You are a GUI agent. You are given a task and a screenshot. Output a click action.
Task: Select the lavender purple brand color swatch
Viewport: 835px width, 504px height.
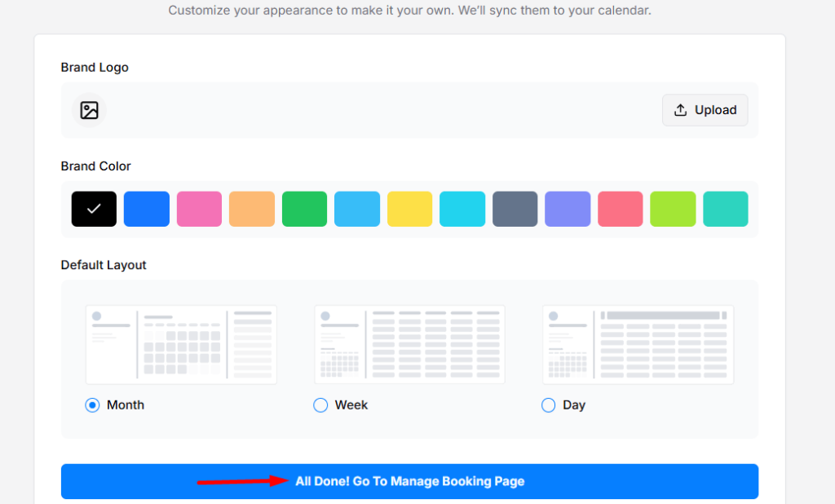(x=568, y=209)
